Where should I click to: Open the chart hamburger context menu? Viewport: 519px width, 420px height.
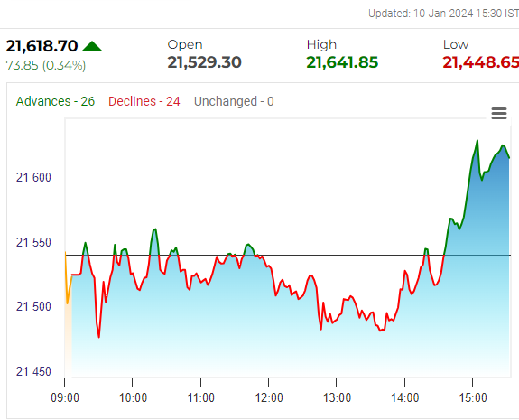click(499, 113)
